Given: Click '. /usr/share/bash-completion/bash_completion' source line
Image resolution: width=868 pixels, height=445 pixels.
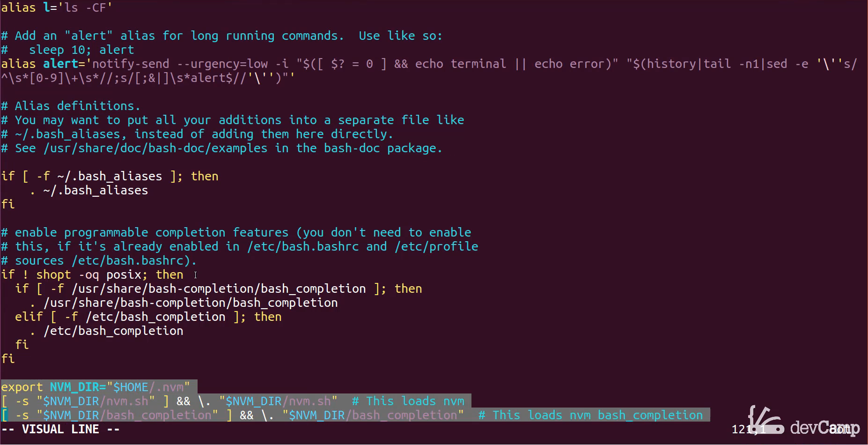Looking at the screenshot, I should (184, 303).
